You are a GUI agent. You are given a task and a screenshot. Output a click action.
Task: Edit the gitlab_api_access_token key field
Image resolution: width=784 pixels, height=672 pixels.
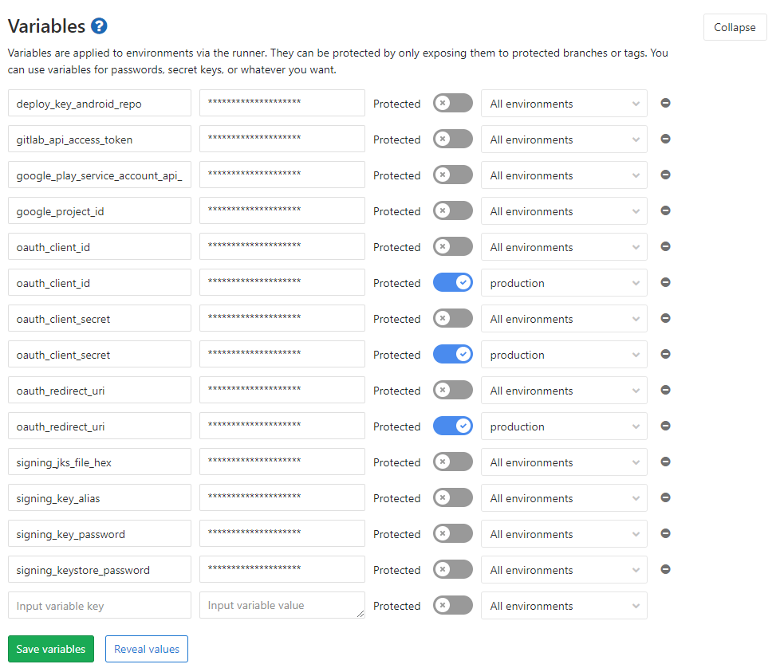[x=100, y=139]
